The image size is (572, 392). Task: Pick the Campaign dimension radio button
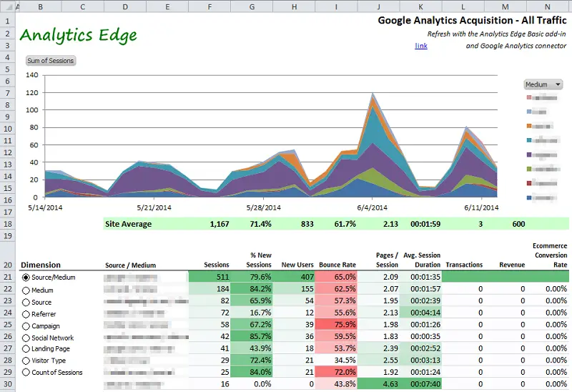click(26, 326)
